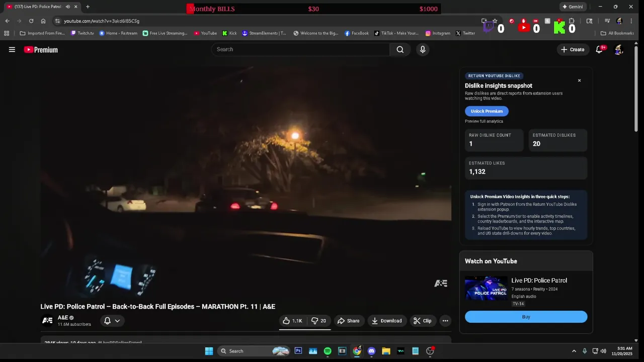Viewport: 644px width, 362px height.
Task: Open StreamElements bookmark
Action: 264,33
